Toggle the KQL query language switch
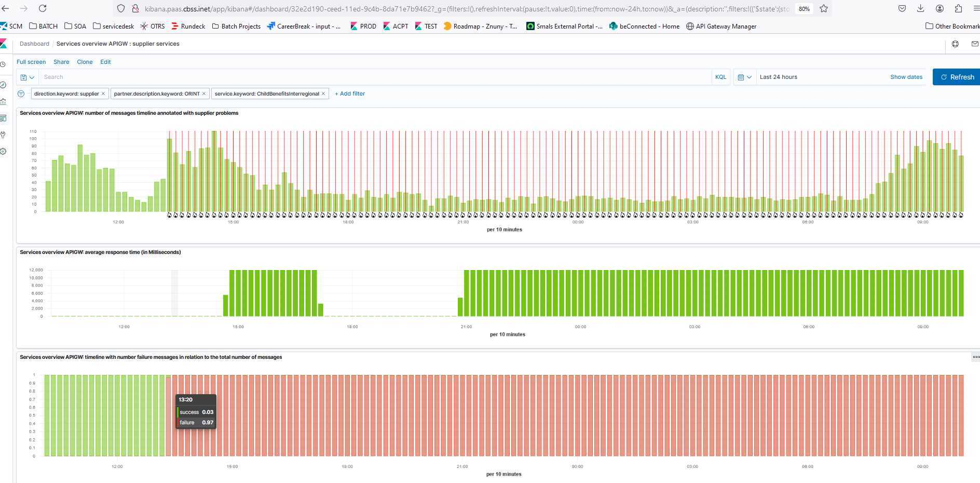Viewport: 980px width, 483px height. (720, 77)
